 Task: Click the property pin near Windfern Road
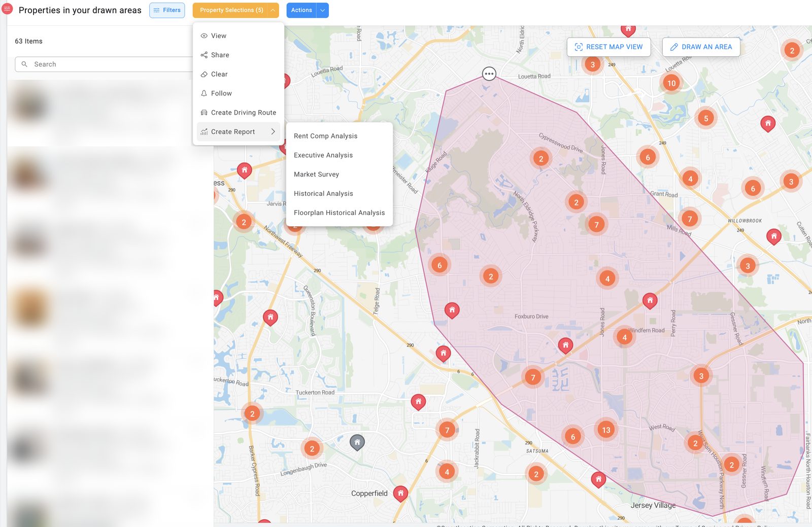(x=650, y=300)
